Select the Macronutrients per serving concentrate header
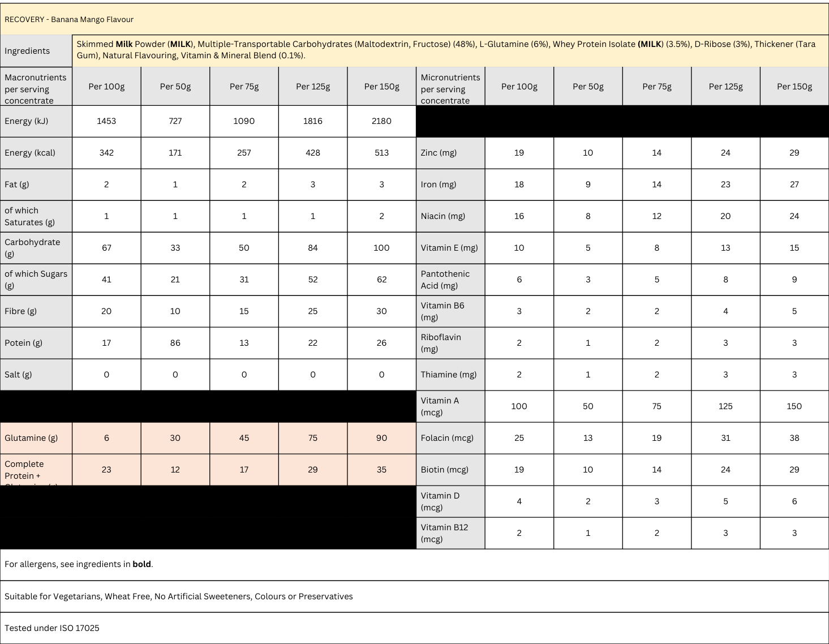The height and width of the screenshot is (644, 829). click(36, 89)
